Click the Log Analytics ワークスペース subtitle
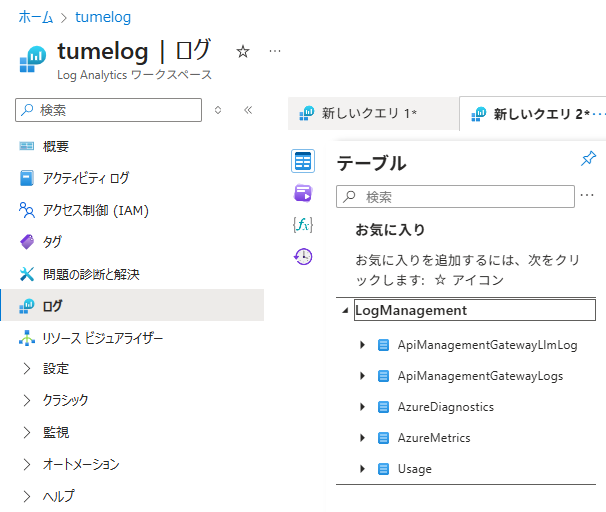606x512 pixels. pos(134,75)
